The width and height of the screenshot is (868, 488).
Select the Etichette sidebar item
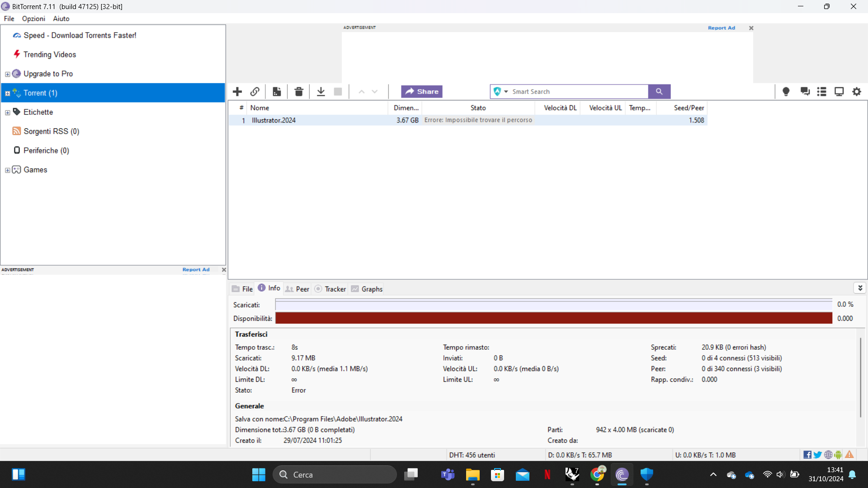coord(38,112)
